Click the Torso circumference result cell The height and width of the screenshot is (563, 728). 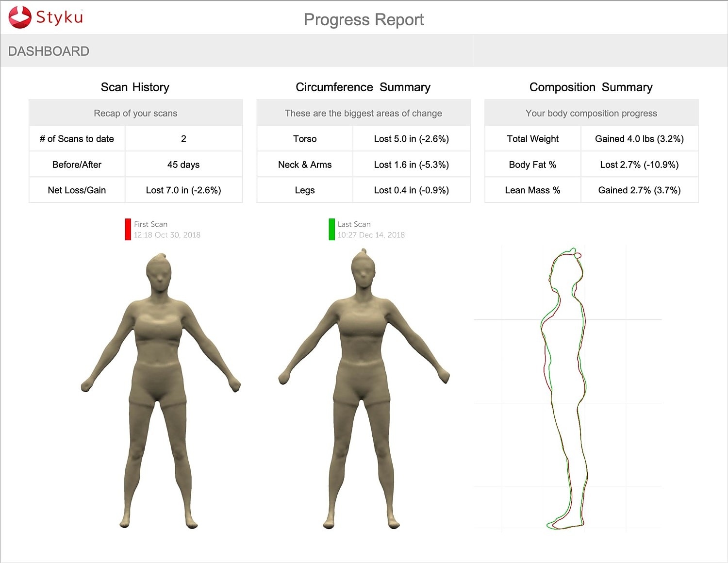412,138
